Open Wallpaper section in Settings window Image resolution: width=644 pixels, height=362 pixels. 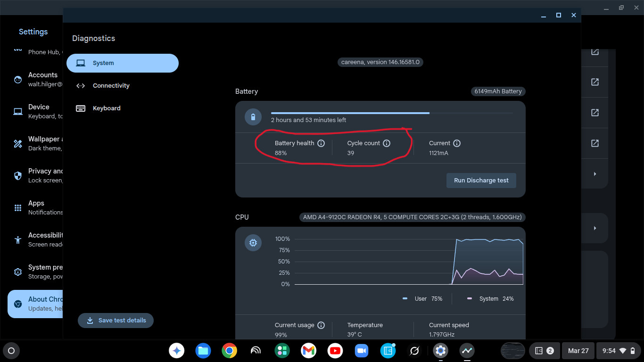35,144
